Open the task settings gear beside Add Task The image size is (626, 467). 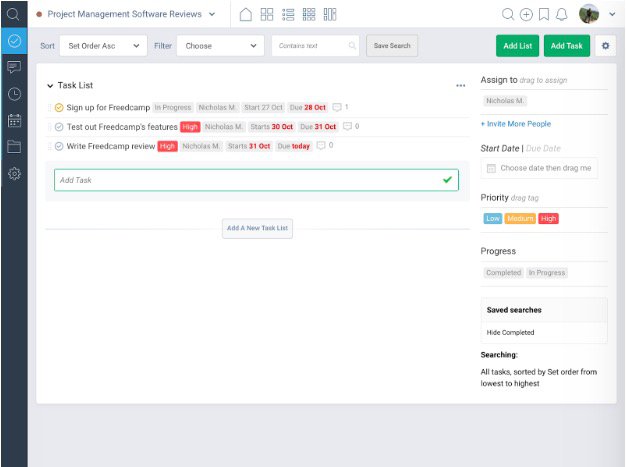coord(606,46)
